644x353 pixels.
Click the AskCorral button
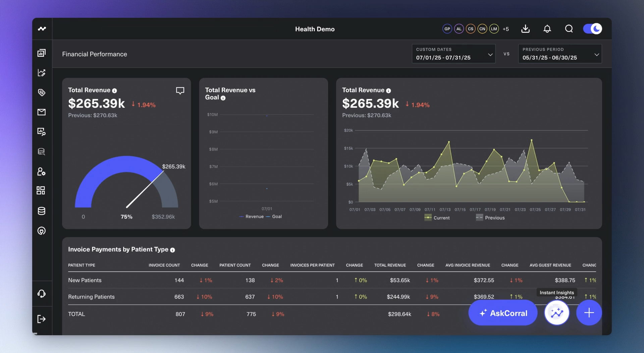[x=503, y=313]
